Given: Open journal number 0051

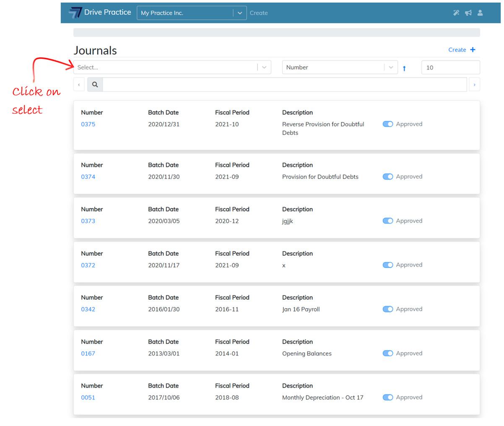Looking at the screenshot, I should (88, 397).
